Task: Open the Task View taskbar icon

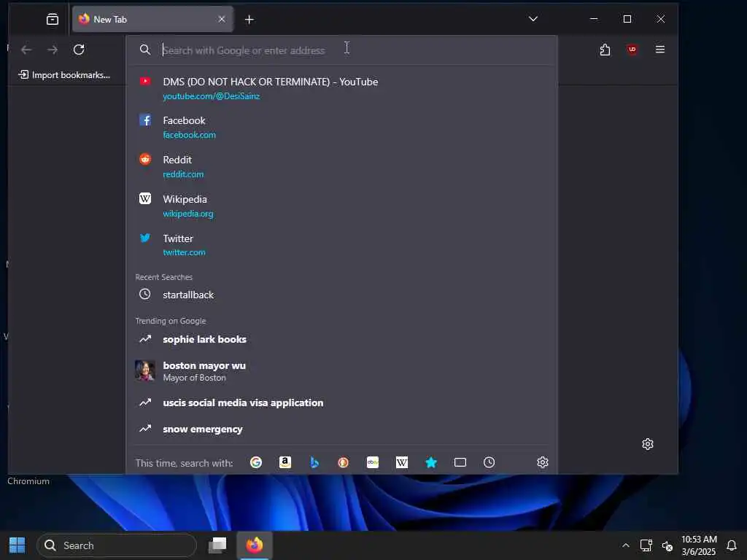Action: pyautogui.click(x=217, y=545)
